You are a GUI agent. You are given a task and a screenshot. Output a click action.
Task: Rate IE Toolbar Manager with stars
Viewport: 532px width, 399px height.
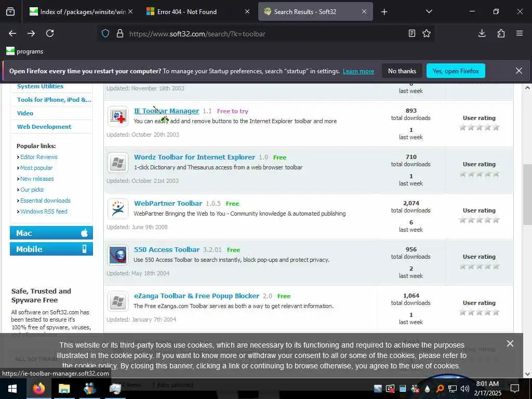pyautogui.click(x=479, y=128)
